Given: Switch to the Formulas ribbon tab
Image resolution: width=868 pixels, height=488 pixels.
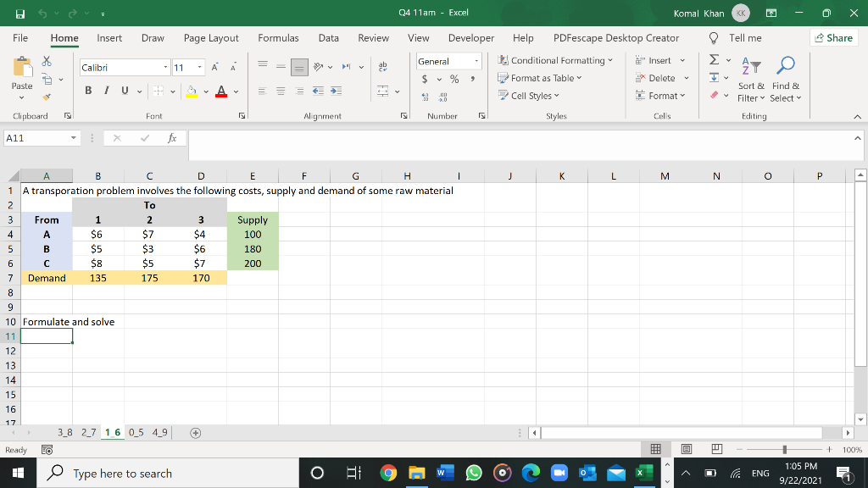Looking at the screenshot, I should [x=278, y=37].
